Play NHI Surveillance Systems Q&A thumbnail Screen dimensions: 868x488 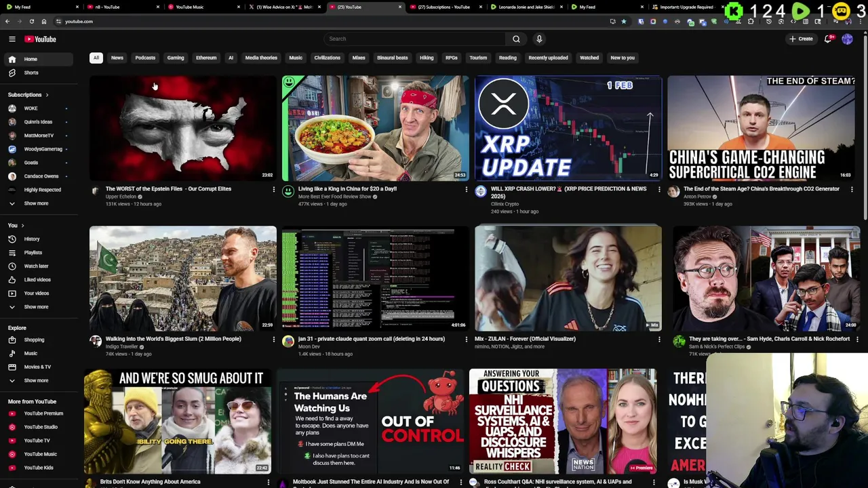pyautogui.click(x=563, y=421)
